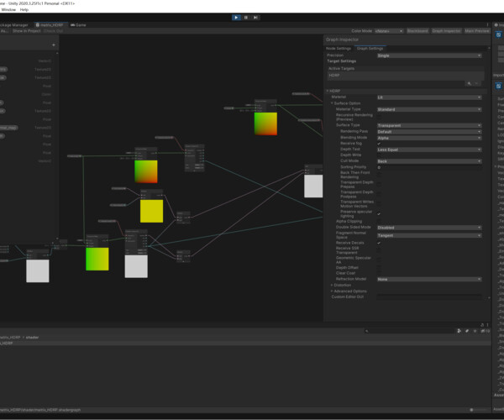The width and height of the screenshot is (504, 420).
Task: Click the magnifier icon in Project search
Action: pos(367,331)
